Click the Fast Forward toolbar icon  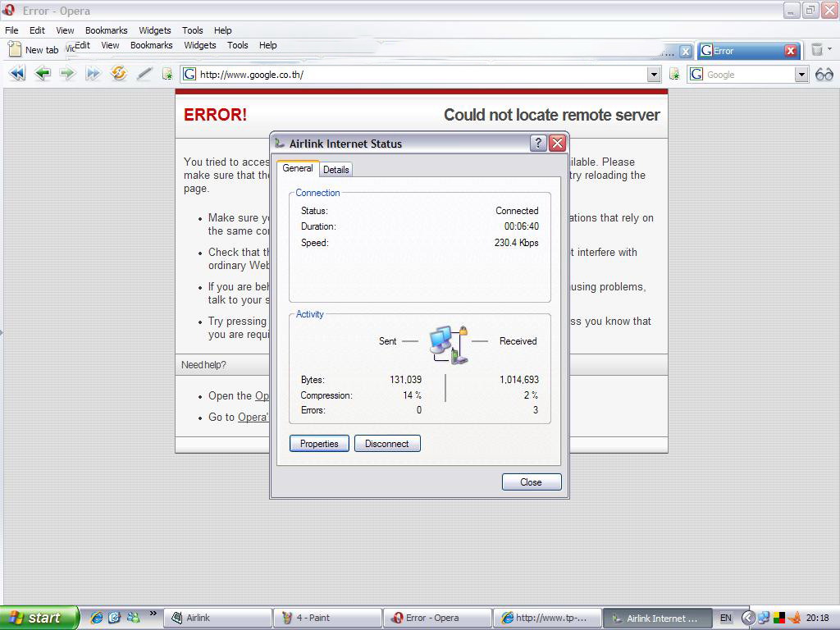click(93, 73)
